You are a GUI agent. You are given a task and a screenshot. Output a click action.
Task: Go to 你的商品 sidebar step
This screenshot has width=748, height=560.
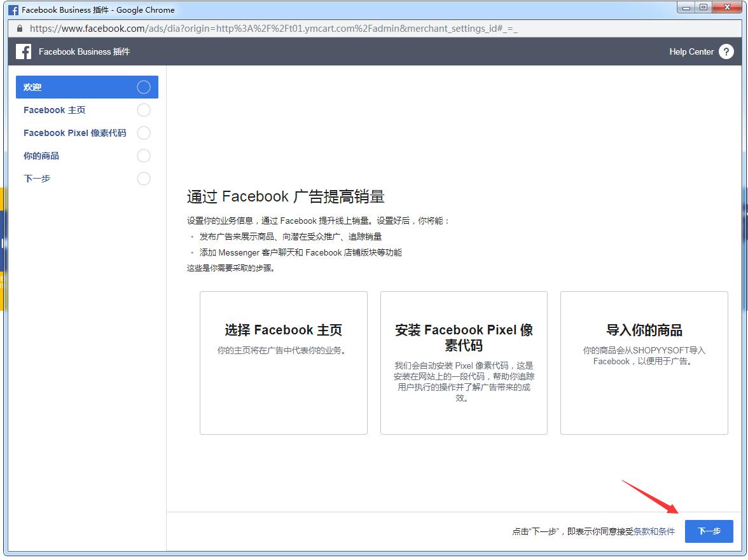point(41,156)
